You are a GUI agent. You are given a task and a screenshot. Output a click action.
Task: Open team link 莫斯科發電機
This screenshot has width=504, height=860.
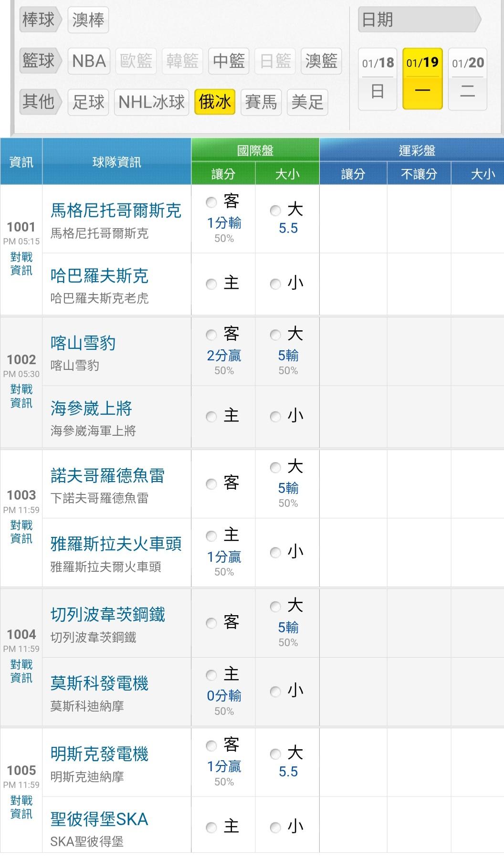point(100,683)
